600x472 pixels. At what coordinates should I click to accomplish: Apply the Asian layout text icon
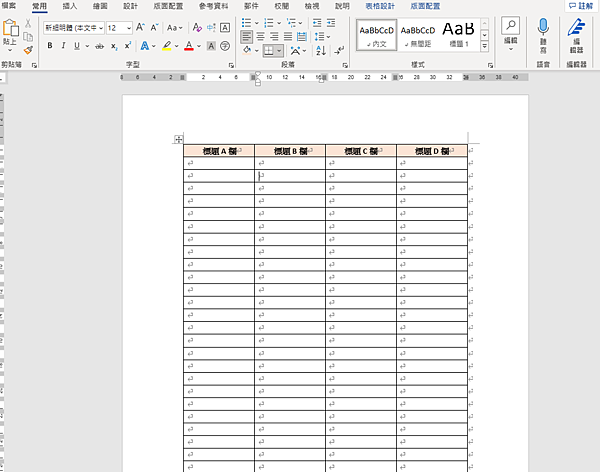click(x=295, y=51)
